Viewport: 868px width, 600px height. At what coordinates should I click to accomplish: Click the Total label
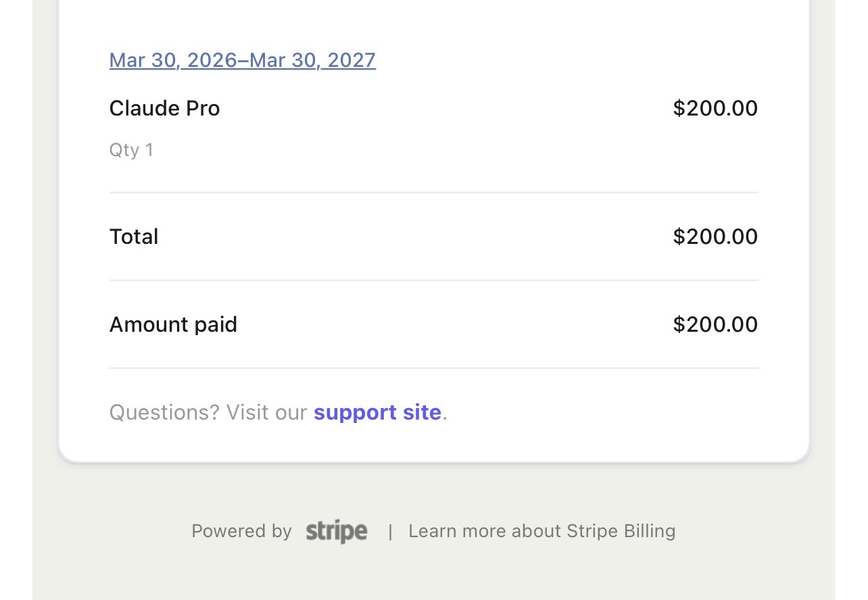click(134, 236)
